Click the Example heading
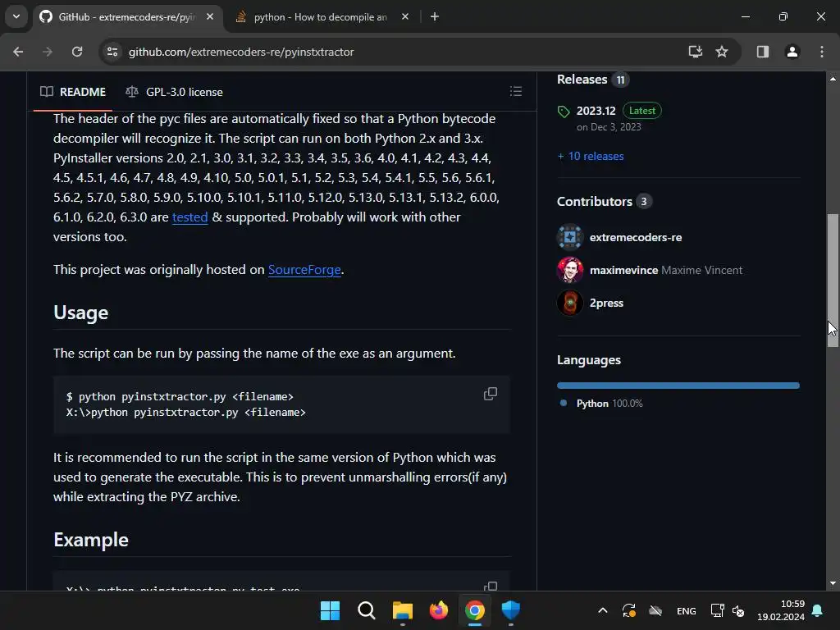The width and height of the screenshot is (840, 630). pos(91,540)
